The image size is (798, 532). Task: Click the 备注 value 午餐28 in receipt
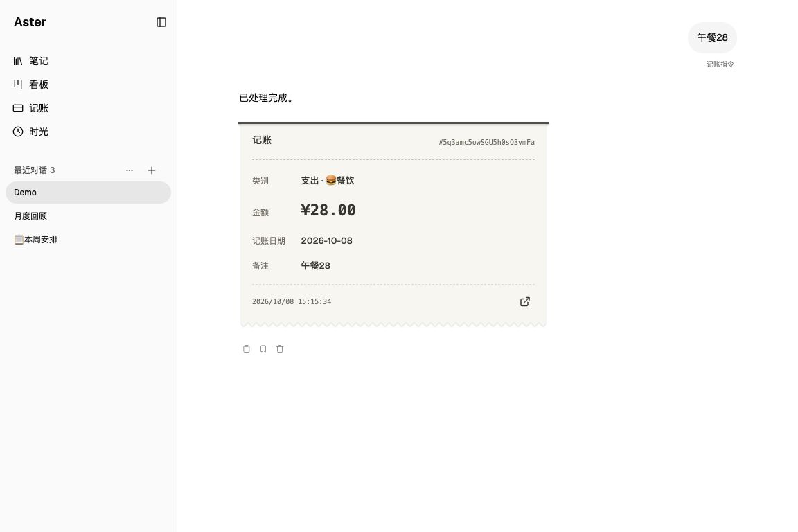[x=316, y=266]
